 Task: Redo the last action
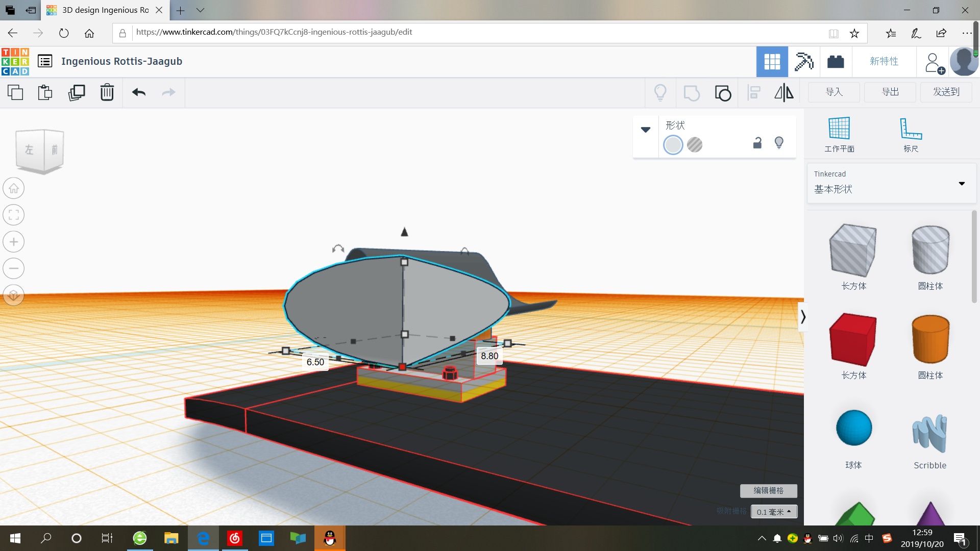pos(168,92)
